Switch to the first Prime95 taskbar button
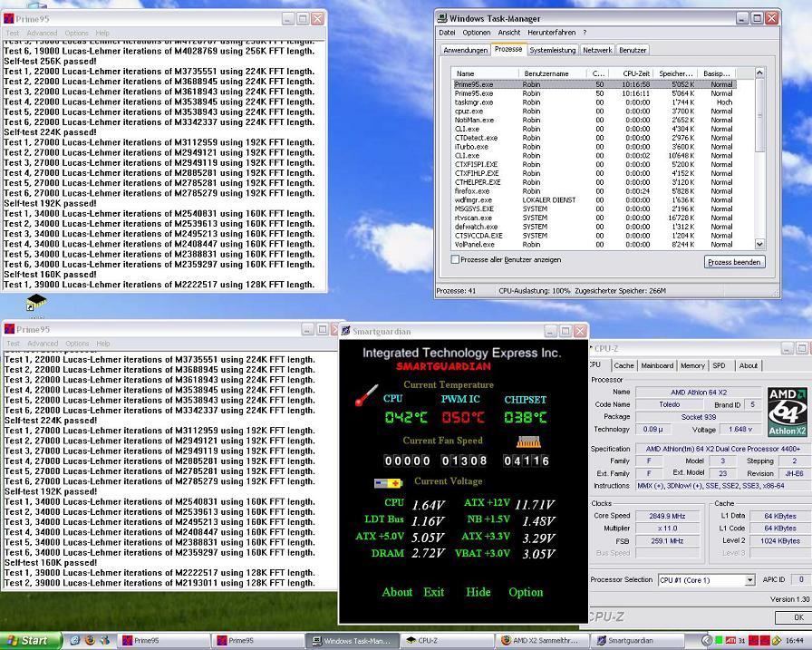 click(x=162, y=641)
